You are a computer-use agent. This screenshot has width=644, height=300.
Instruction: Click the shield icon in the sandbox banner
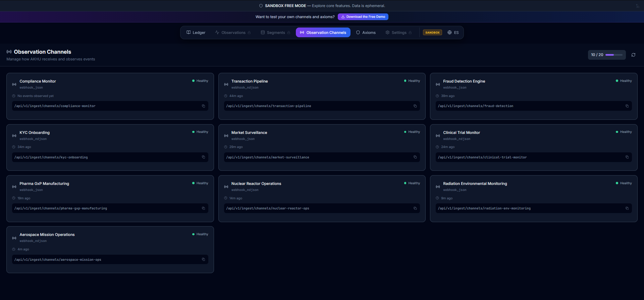(x=261, y=6)
